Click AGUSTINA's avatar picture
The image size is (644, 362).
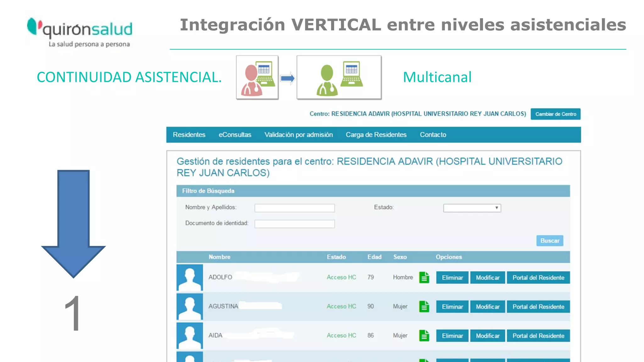(190, 307)
